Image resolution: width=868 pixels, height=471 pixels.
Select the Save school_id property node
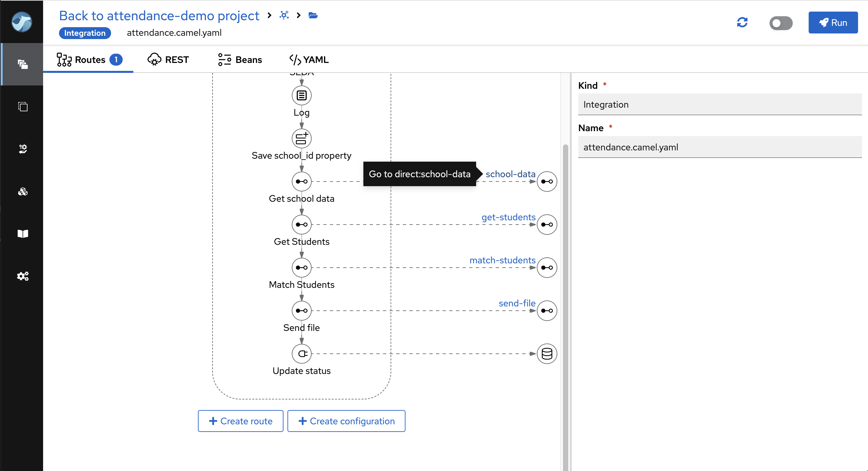point(301,138)
